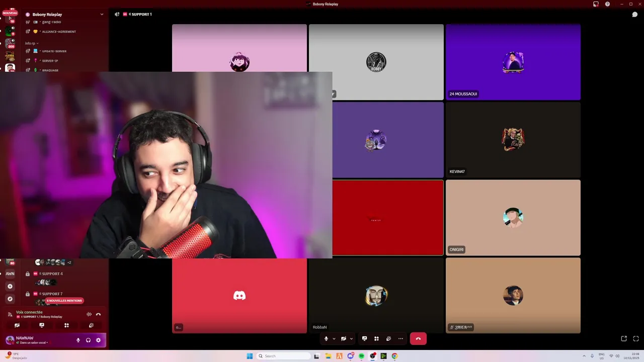This screenshot has width=644, height=362.
Task: Open the server icon with 9 badge
Action: click(x=10, y=31)
